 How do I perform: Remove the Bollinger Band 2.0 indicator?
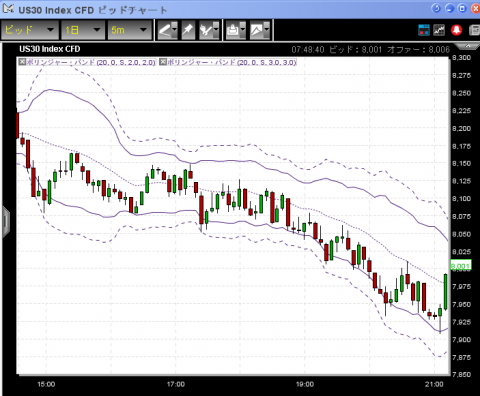coord(22,62)
